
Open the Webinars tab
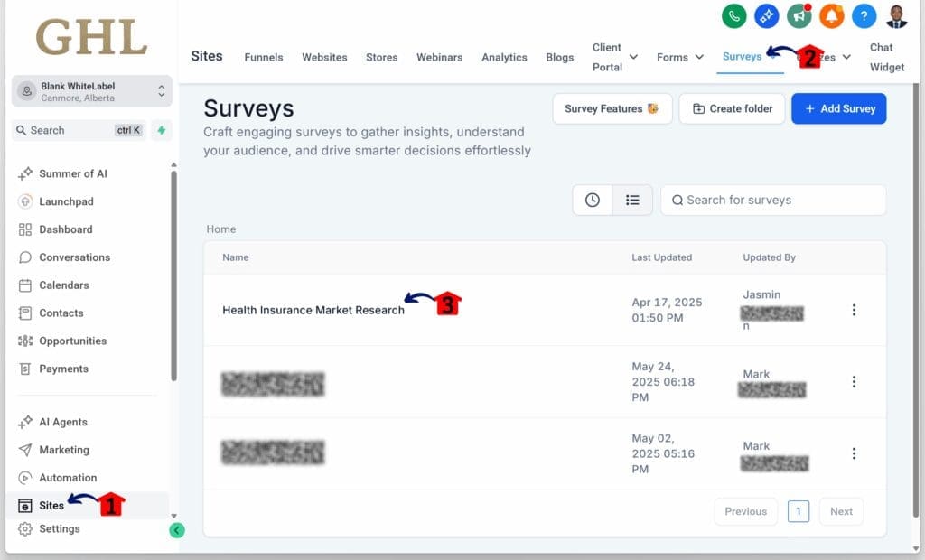[x=440, y=57]
